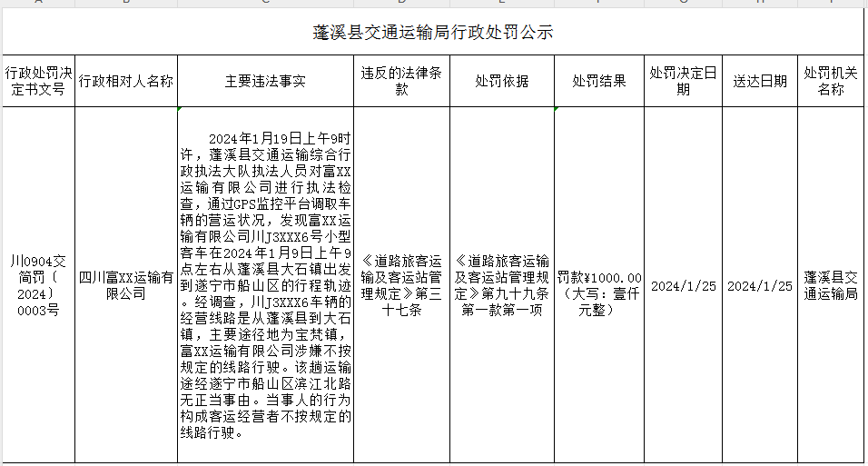Screen dimensions: 868x466
Task: Click the fine amount cell 罚款¥1000.00
Action: (598, 285)
